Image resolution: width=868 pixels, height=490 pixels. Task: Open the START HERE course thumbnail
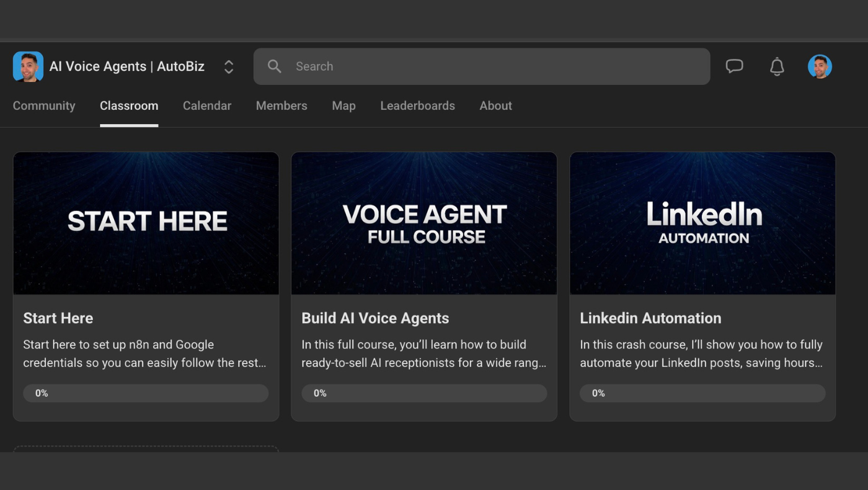pyautogui.click(x=146, y=223)
